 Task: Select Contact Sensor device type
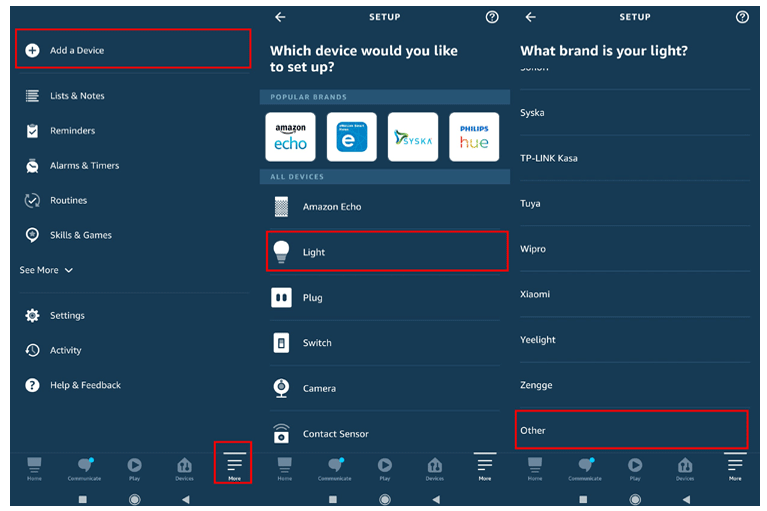(x=385, y=433)
